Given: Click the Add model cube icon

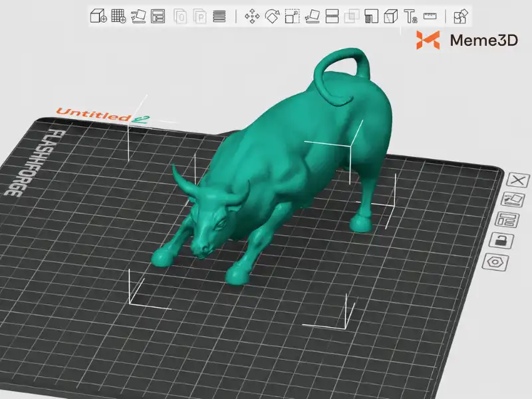Looking at the screenshot, I should click(98, 16).
